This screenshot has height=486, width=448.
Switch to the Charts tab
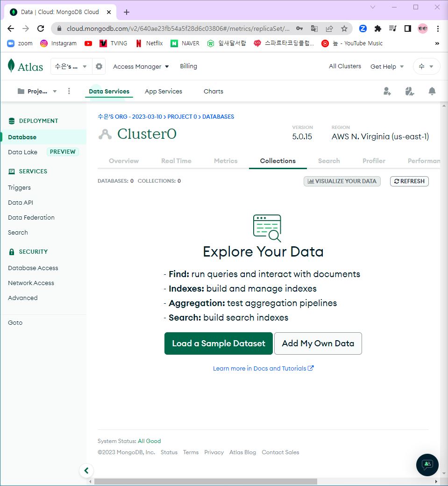[213, 91]
